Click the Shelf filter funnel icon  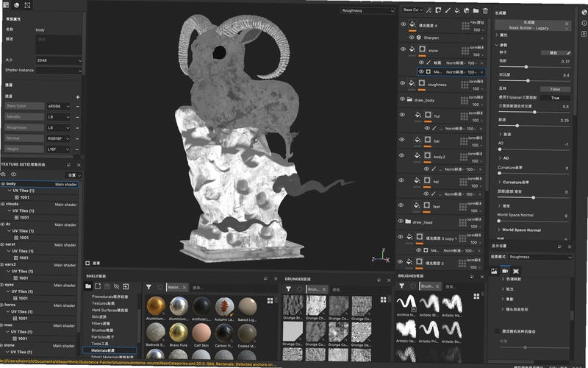148,287
